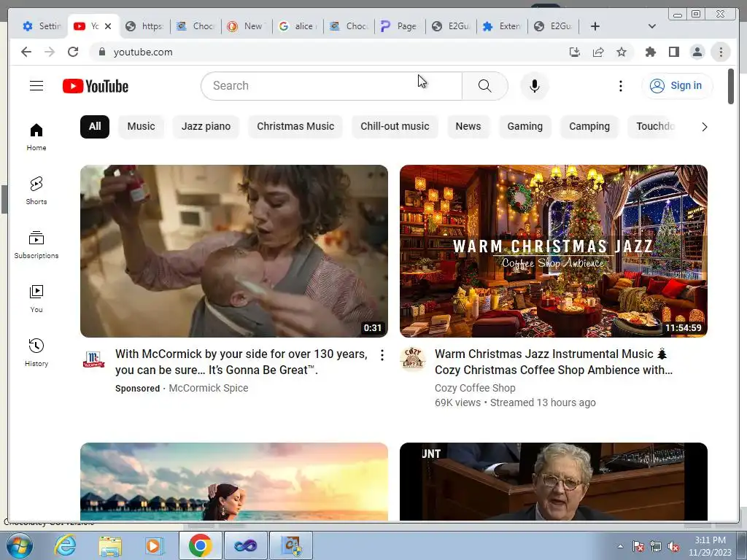Reload the YouTube page
The height and width of the screenshot is (560, 747).
click(x=73, y=52)
